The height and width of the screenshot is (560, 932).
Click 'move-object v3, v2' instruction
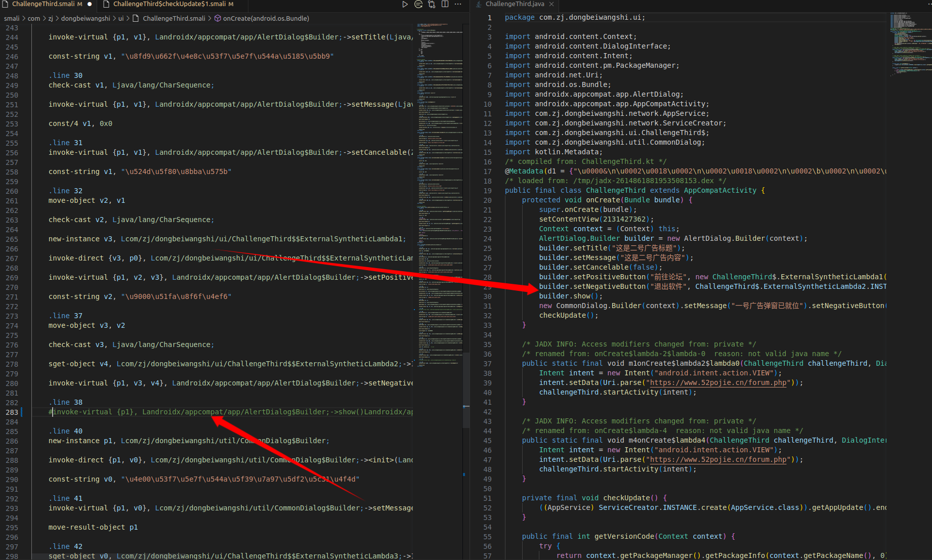click(87, 326)
